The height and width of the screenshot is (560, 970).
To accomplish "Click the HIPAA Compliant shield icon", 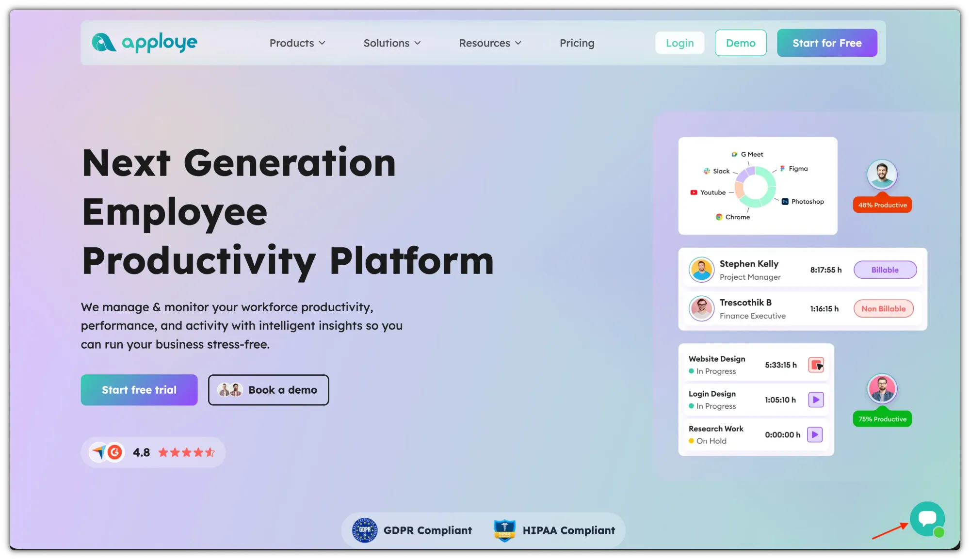I will (504, 530).
